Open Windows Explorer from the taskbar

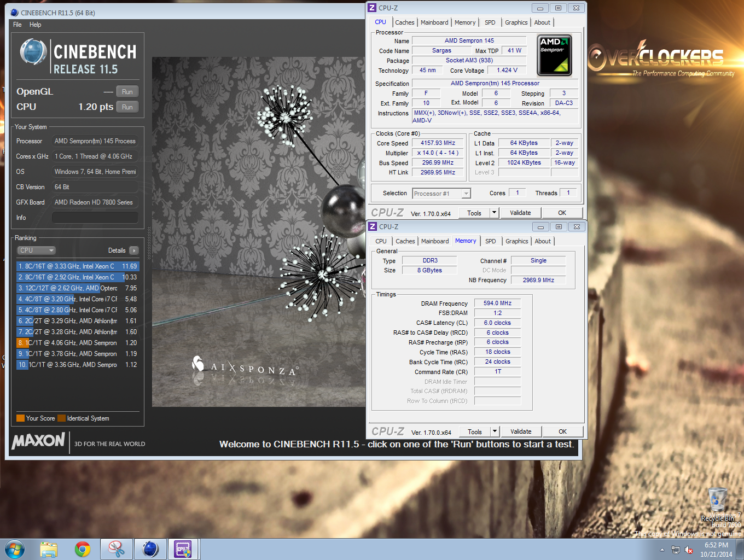49,549
